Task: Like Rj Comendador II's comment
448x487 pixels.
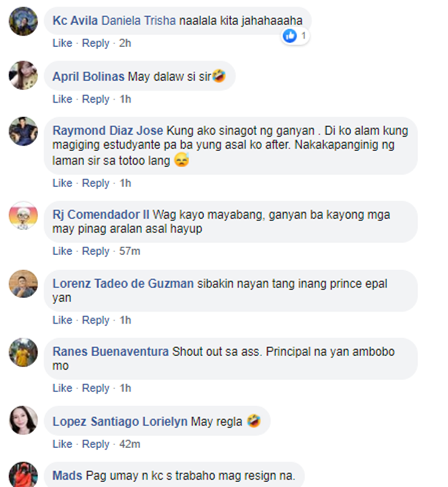Action: click(x=62, y=251)
